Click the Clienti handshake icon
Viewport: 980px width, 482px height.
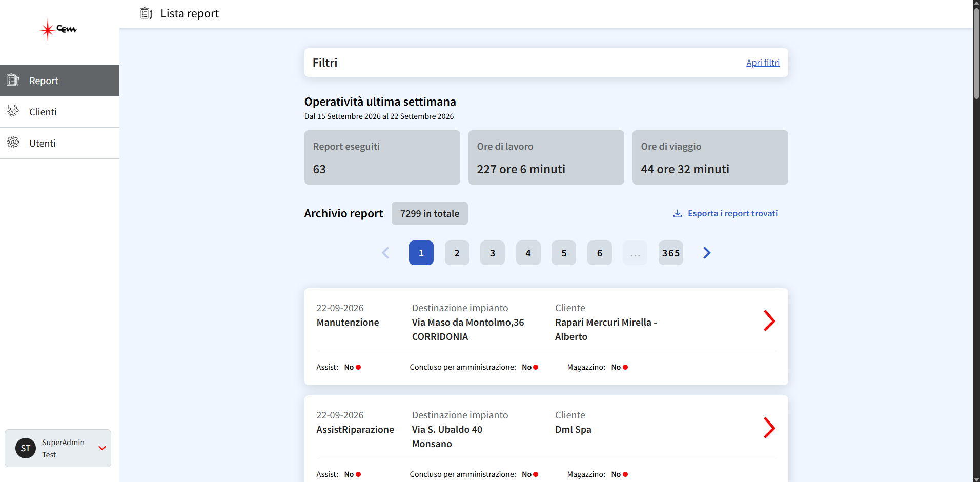click(x=13, y=111)
